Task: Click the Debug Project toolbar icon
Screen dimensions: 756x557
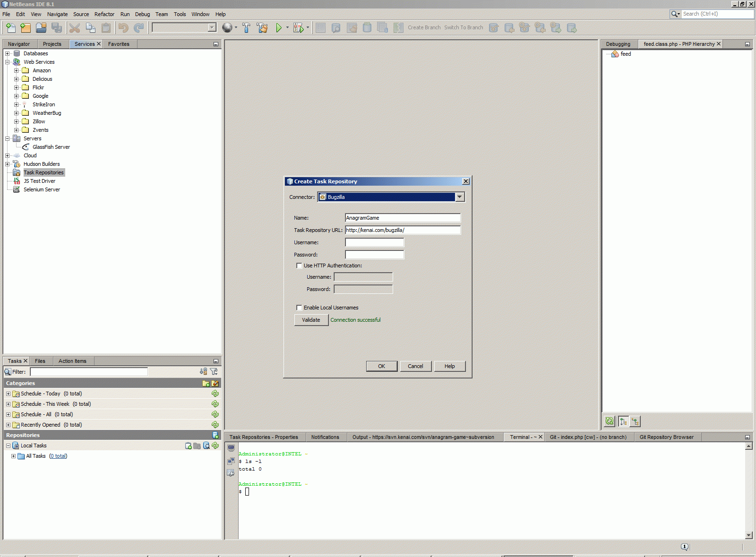Action: click(x=298, y=28)
